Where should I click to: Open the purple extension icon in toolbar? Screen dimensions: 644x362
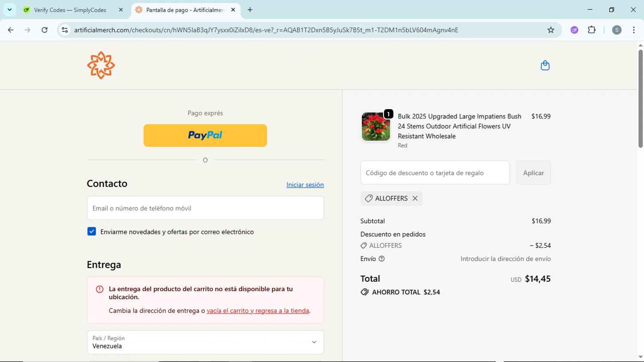point(574,30)
